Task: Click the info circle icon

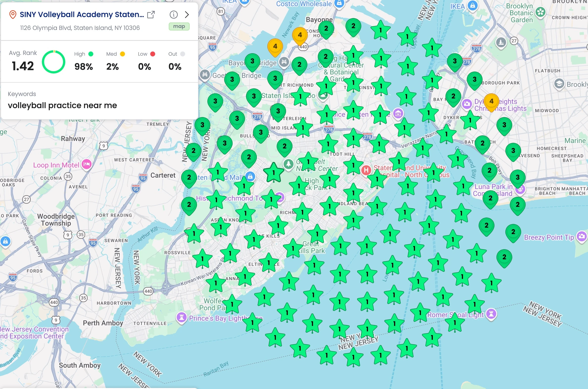Action: pos(173,15)
